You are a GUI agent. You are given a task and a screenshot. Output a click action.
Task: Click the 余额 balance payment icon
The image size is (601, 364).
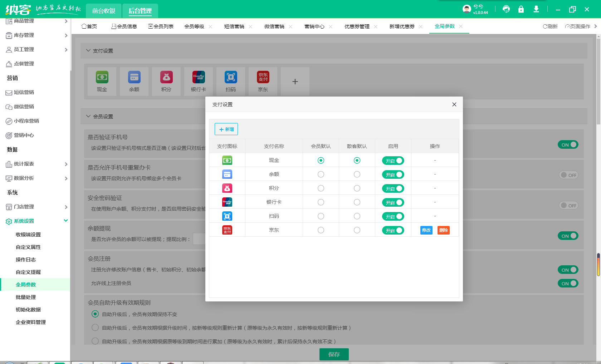(227, 174)
